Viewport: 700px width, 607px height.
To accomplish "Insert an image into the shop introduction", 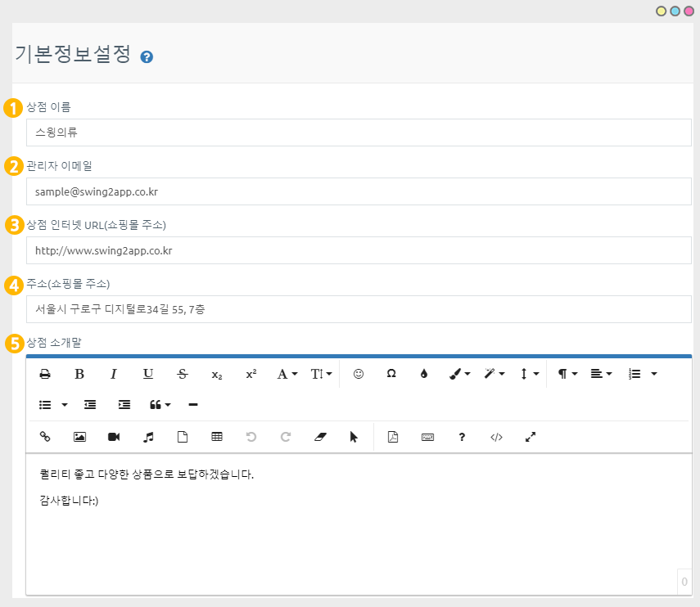I will [x=79, y=437].
